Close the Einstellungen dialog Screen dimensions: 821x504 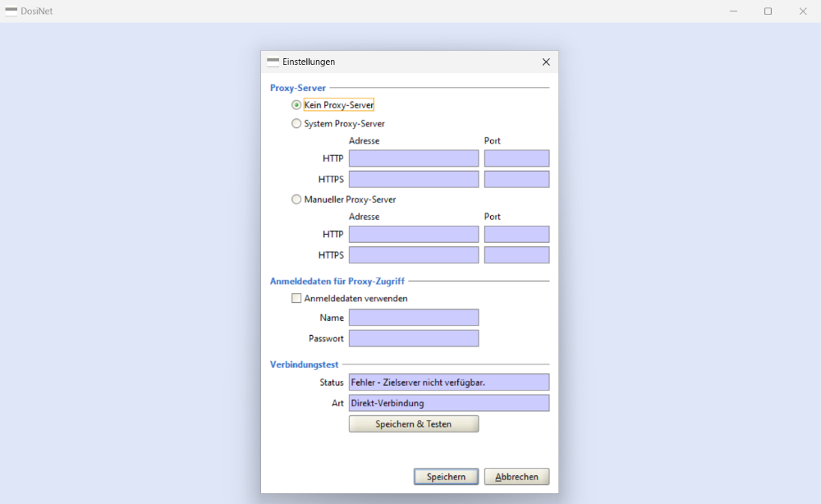pyautogui.click(x=546, y=62)
